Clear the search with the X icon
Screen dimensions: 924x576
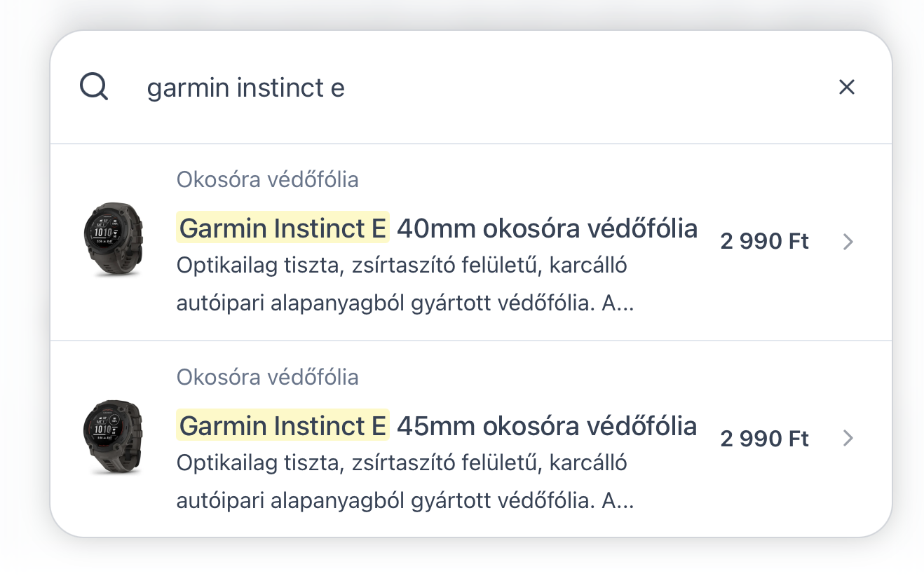tap(847, 87)
